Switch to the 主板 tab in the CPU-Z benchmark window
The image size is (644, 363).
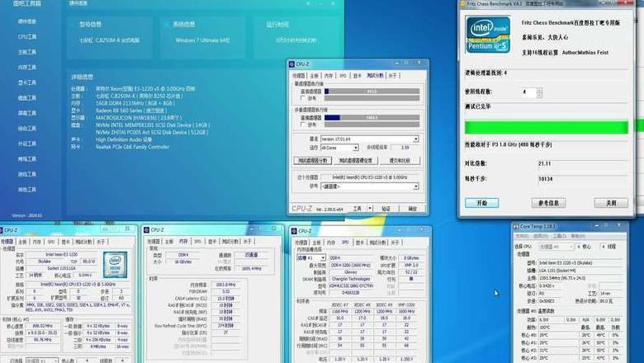pyautogui.click(x=315, y=75)
